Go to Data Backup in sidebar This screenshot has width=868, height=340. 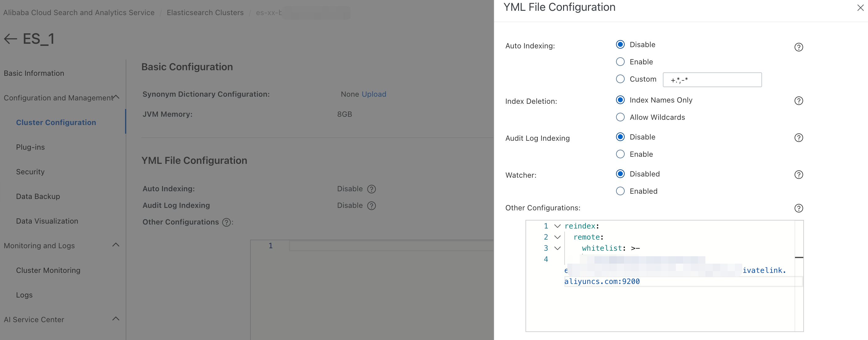(38, 196)
